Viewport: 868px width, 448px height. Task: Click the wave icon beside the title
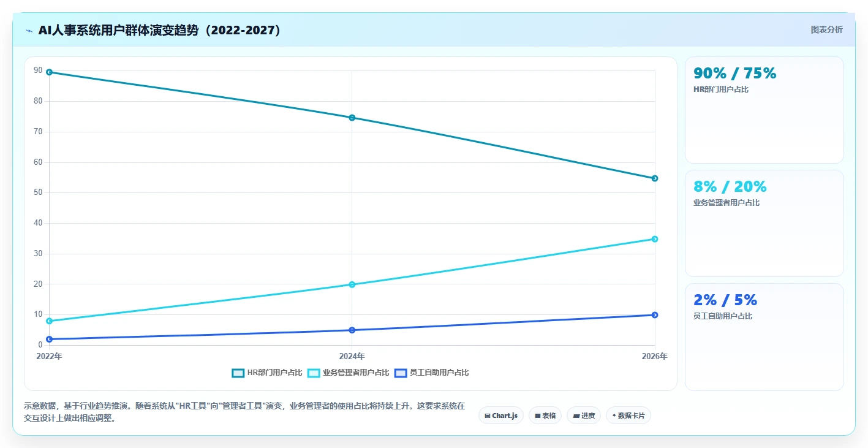(29, 31)
